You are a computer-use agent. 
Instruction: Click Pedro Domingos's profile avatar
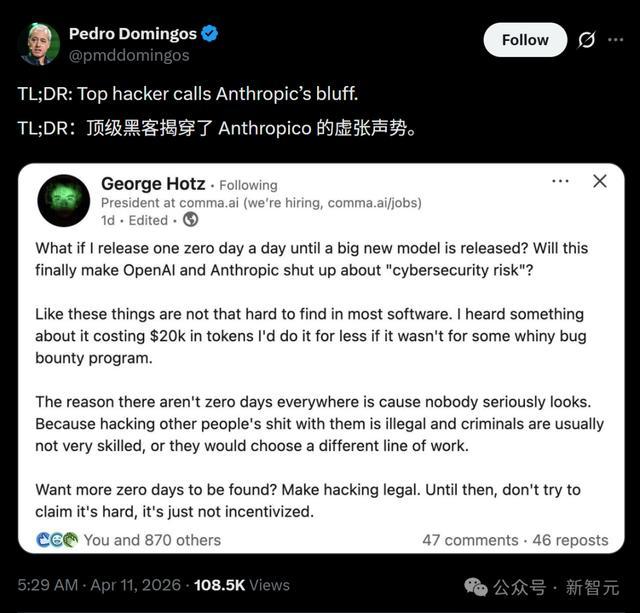pos(39,44)
